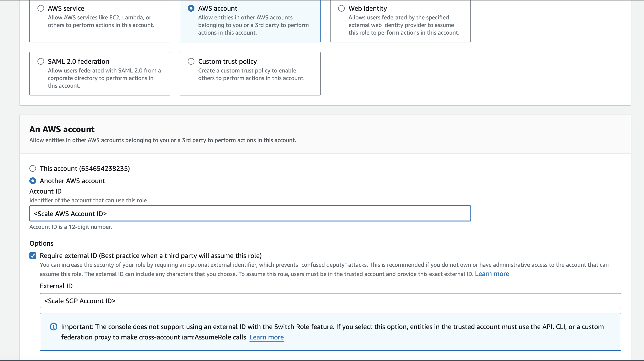Select This account (654654238235) radio button
This screenshot has height=361, width=644.
(x=33, y=168)
